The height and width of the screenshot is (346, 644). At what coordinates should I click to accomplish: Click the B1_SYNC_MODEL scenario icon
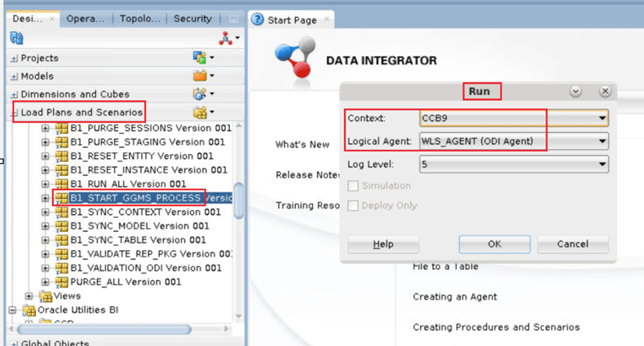(62, 226)
